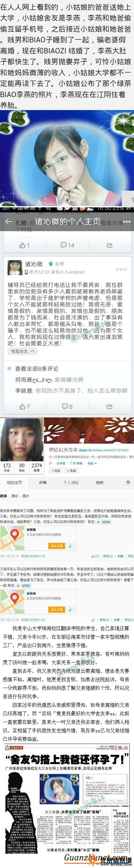Expand 查看全部8条评论
134x868 pixels.
[37, 368]
